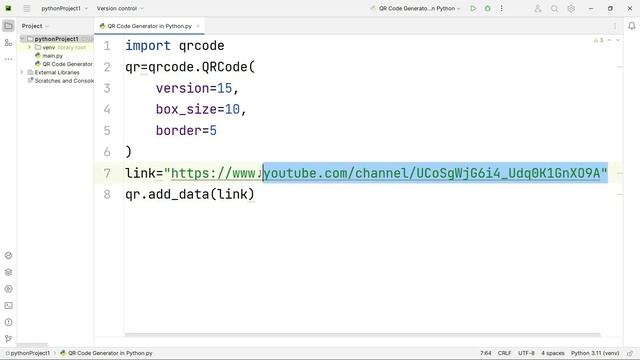640x360 pixels.
Task: Place cursor on 'import qrcode' line
Action: 175,46
